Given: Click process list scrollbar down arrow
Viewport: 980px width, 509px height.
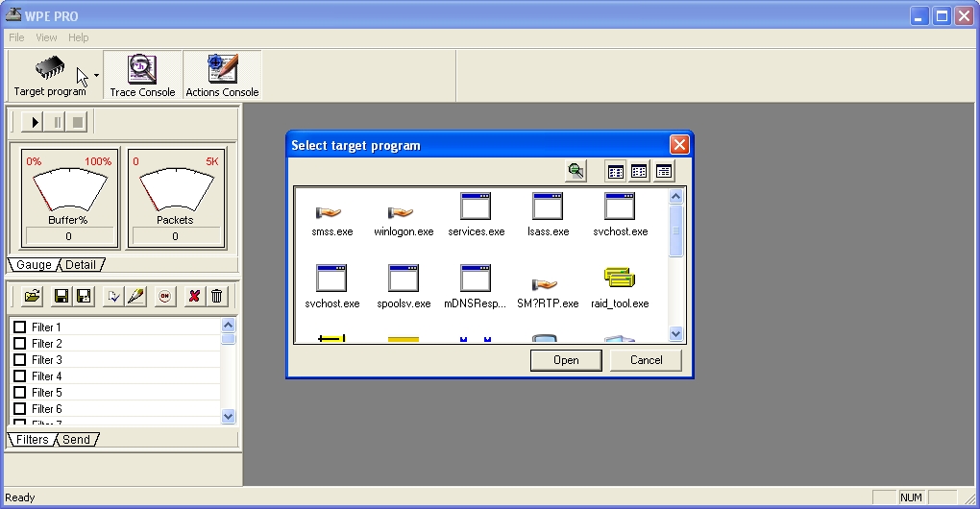Looking at the screenshot, I should click(x=675, y=334).
